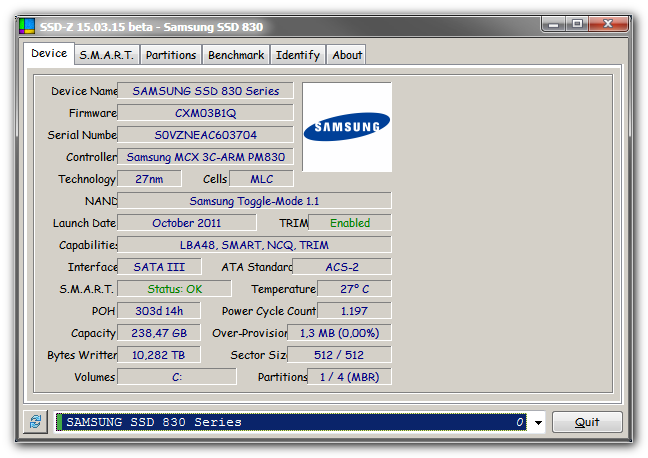Click the Device Name field SAMSUNG SSD 830 Series
Viewport: 648px width, 458px height.
coord(205,91)
